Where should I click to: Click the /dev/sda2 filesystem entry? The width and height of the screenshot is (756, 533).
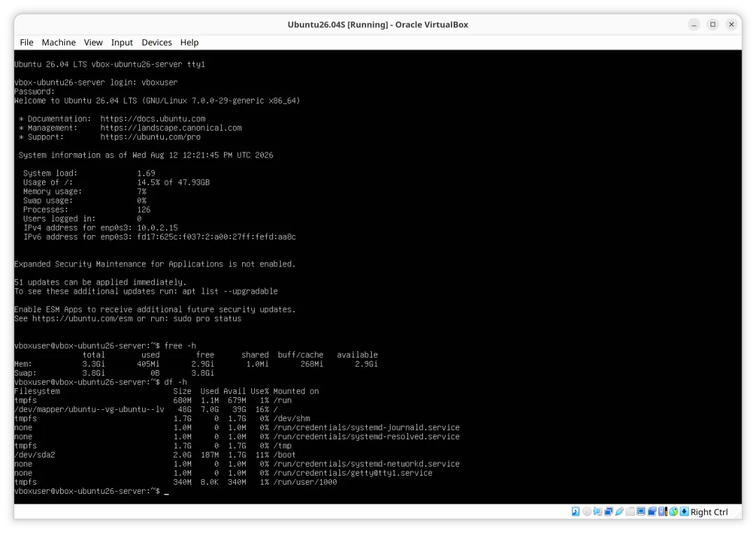pyautogui.click(x=35, y=455)
